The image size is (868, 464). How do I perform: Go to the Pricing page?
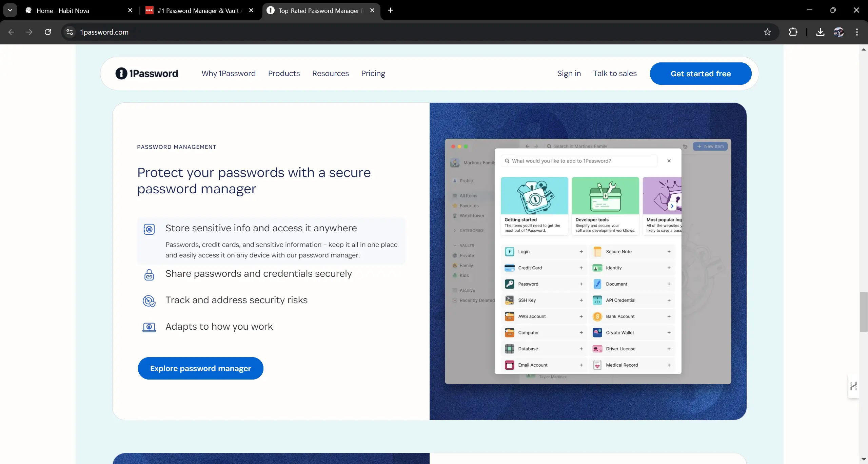pyautogui.click(x=373, y=73)
